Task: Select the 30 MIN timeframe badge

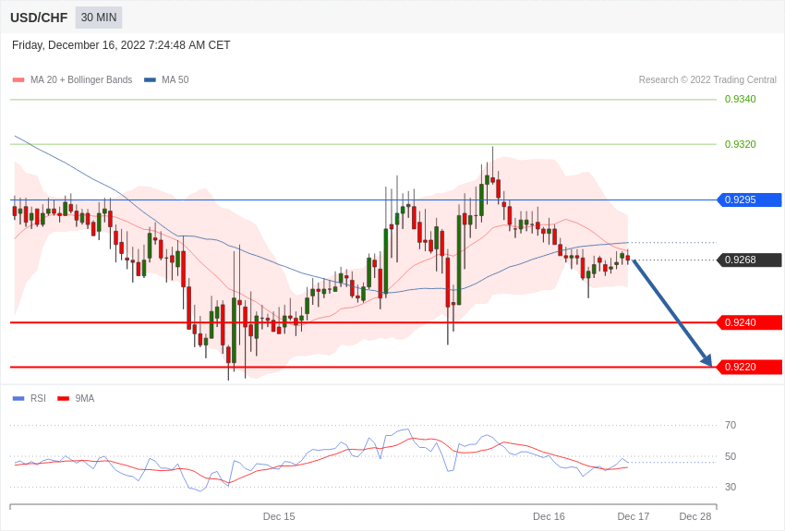Action: (99, 18)
